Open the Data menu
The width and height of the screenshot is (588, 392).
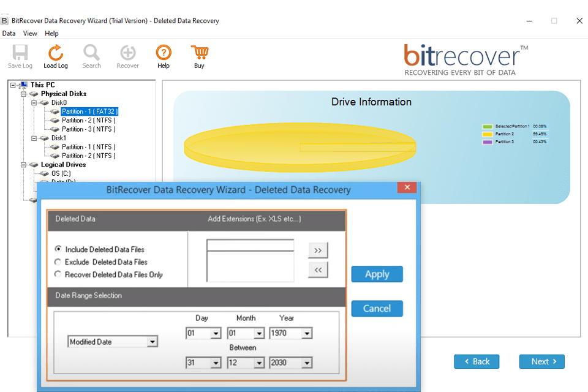coord(9,34)
